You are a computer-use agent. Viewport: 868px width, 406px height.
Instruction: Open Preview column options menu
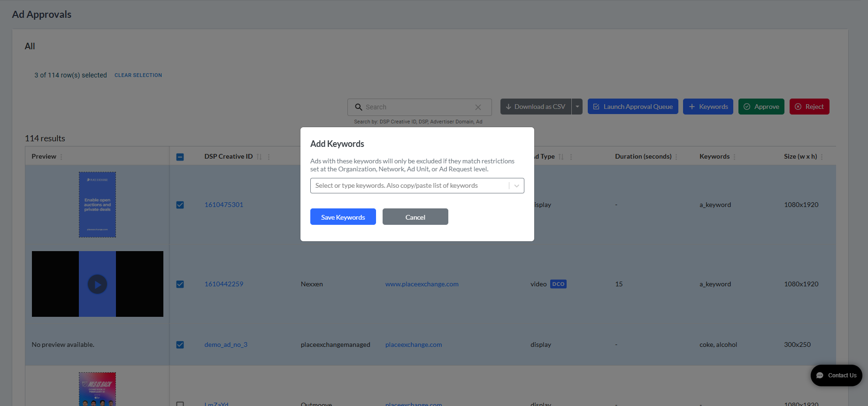coord(61,157)
